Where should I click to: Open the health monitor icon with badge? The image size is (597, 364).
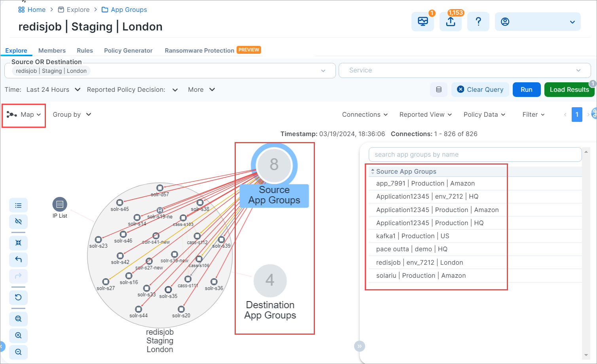[423, 22]
